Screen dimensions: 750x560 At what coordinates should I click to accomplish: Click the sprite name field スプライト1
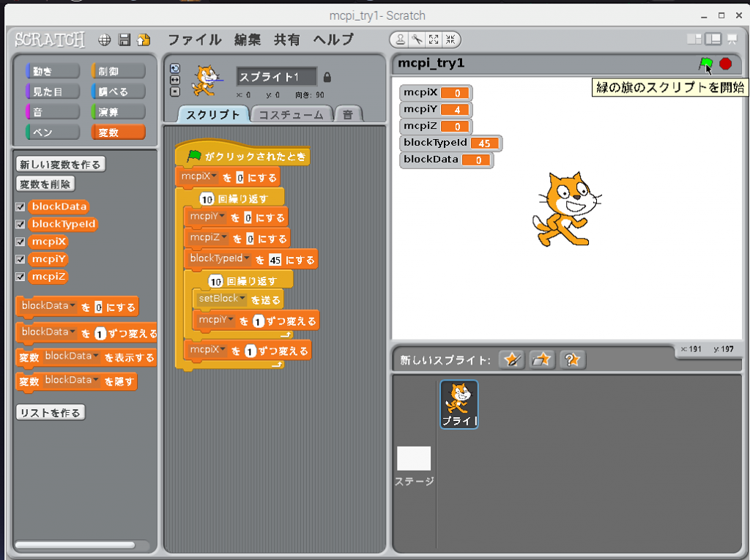coord(276,77)
